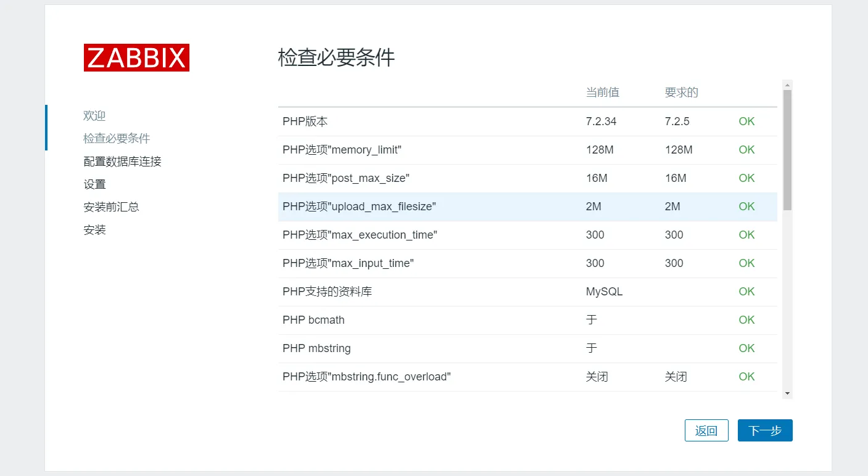Open the 安装前汇总 step
The image size is (868, 476).
click(x=111, y=207)
